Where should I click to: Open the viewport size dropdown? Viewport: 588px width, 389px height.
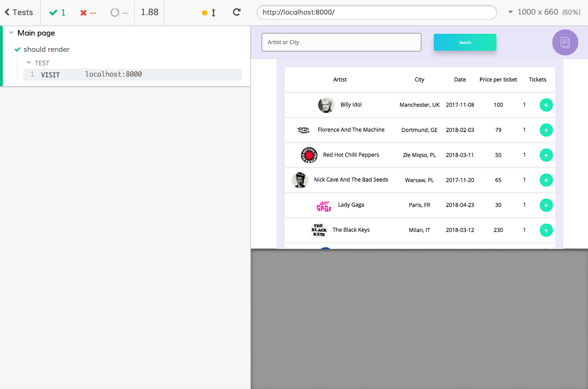(544, 12)
